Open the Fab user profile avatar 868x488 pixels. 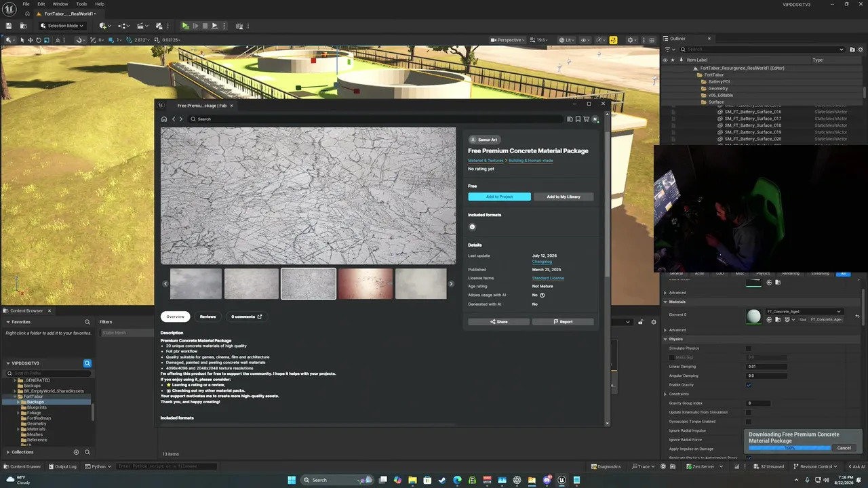(x=595, y=119)
